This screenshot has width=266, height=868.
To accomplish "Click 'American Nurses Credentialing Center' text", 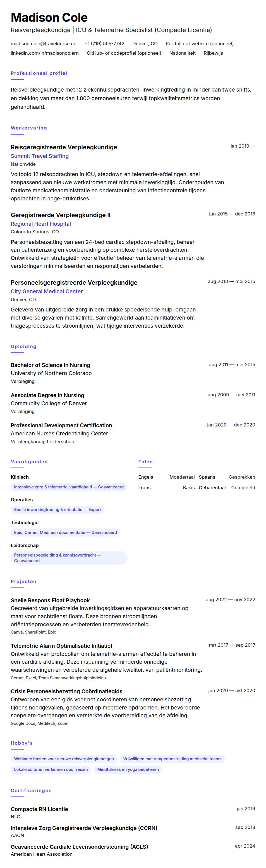I will [x=59, y=433].
